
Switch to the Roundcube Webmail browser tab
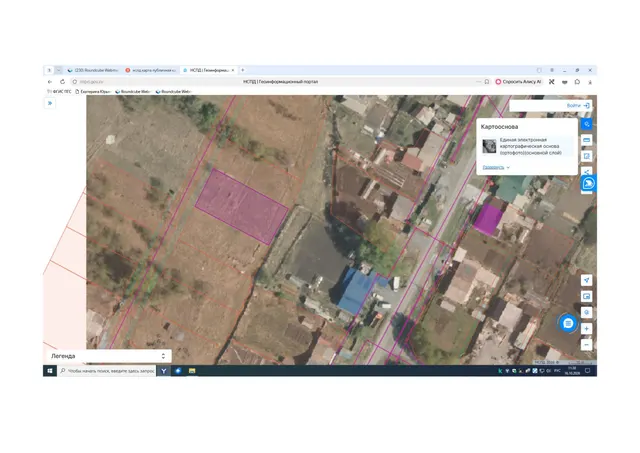[93, 70]
